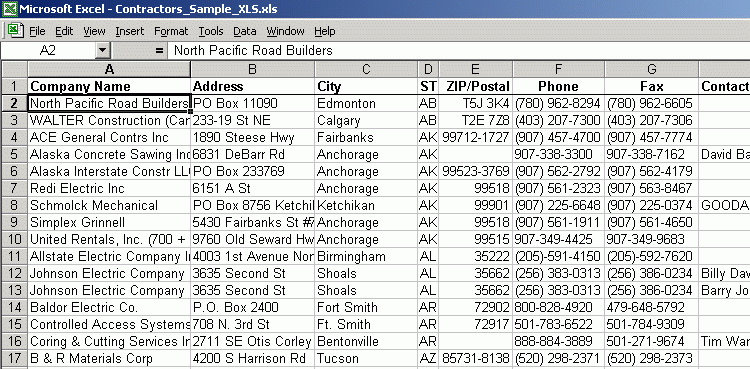Image resolution: width=750 pixels, height=369 pixels.
Task: Click the T5J 3K4 postal code cell
Action: coord(475,103)
